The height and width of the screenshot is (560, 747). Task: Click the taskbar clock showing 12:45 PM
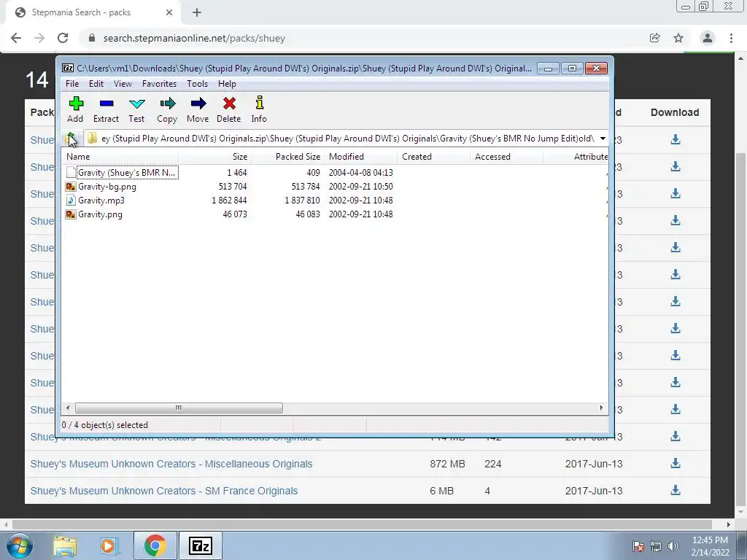tap(710, 540)
